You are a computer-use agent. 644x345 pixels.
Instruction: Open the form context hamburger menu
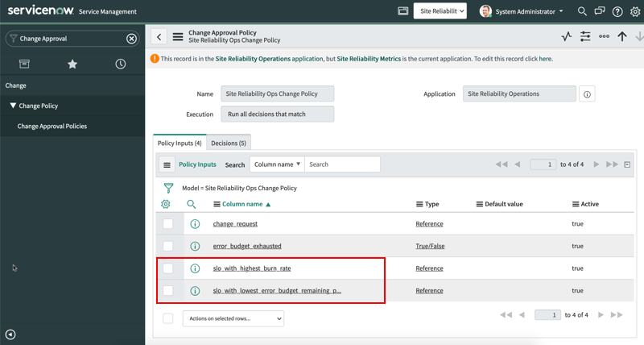(178, 36)
